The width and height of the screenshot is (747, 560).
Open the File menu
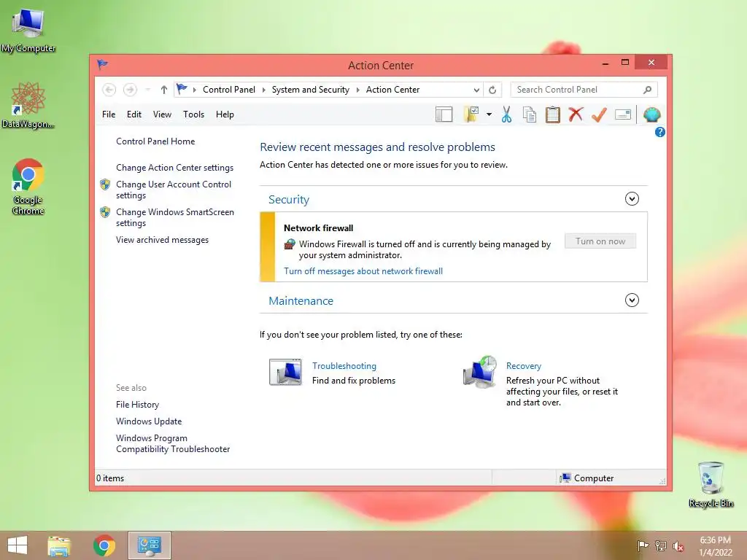[109, 114]
